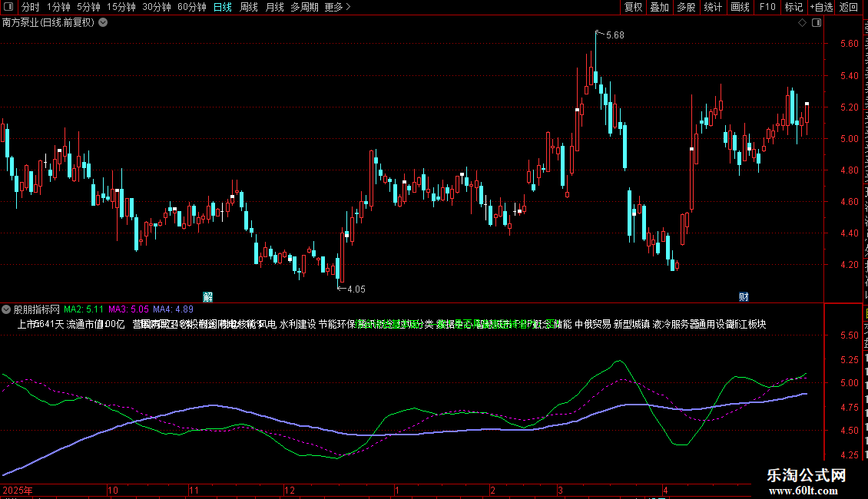Image resolution: width=868 pixels, height=499 pixels.
Task: Click the 标记 mark button
Action: pyautogui.click(x=793, y=7)
